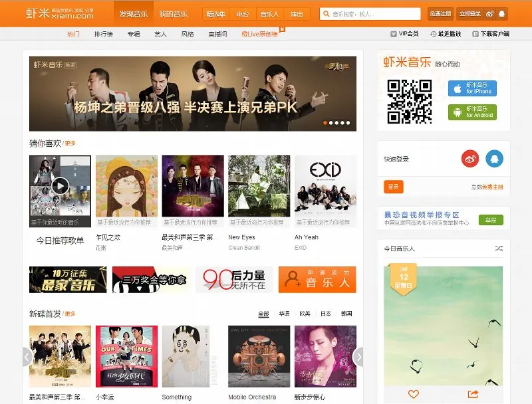Open the 10万征集最家音乐 promo banner

[x=68, y=280]
